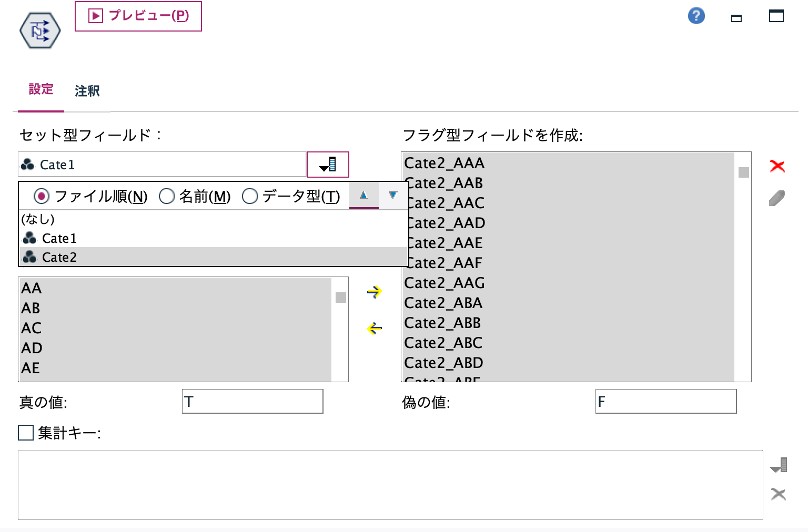Click the yellow left-arrow to remove flag fields
The image size is (808, 532).
click(x=373, y=328)
